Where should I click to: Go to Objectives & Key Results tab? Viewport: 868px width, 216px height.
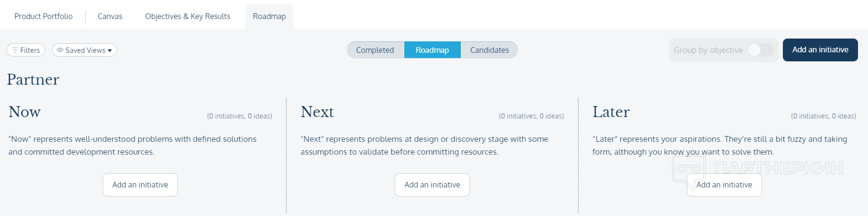(187, 16)
